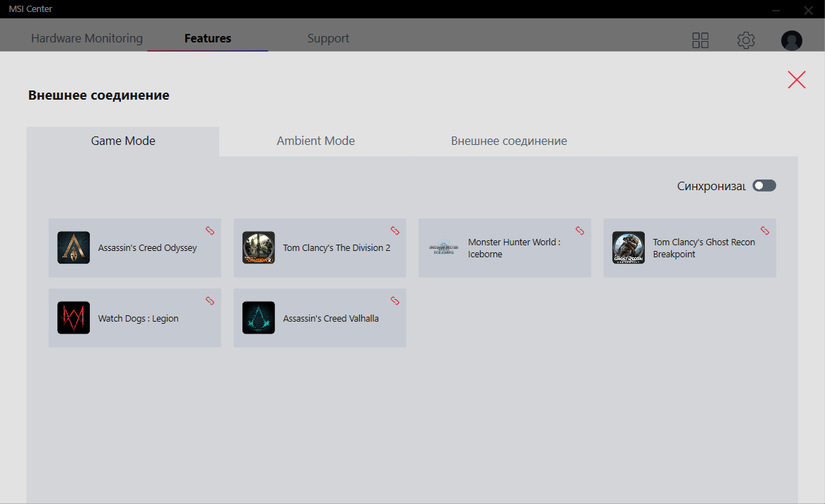This screenshot has height=504, width=825.
Task: Minimize the MSI Center window
Action: [776, 9]
